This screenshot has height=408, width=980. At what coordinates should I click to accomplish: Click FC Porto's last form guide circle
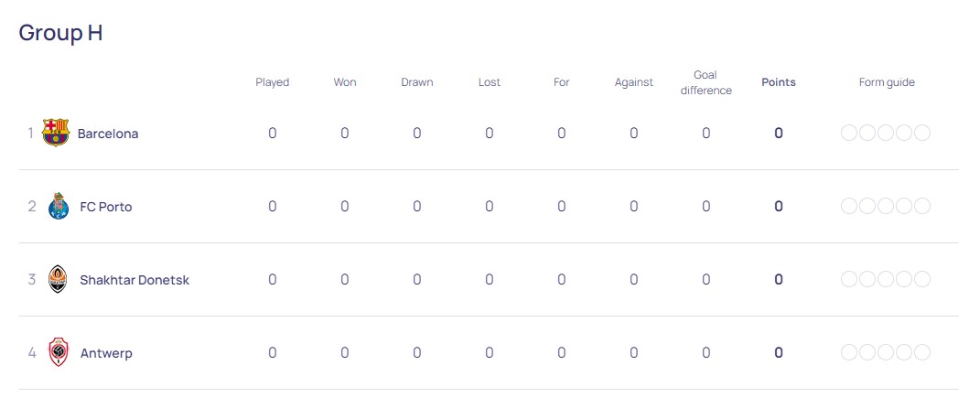pyautogui.click(x=922, y=206)
